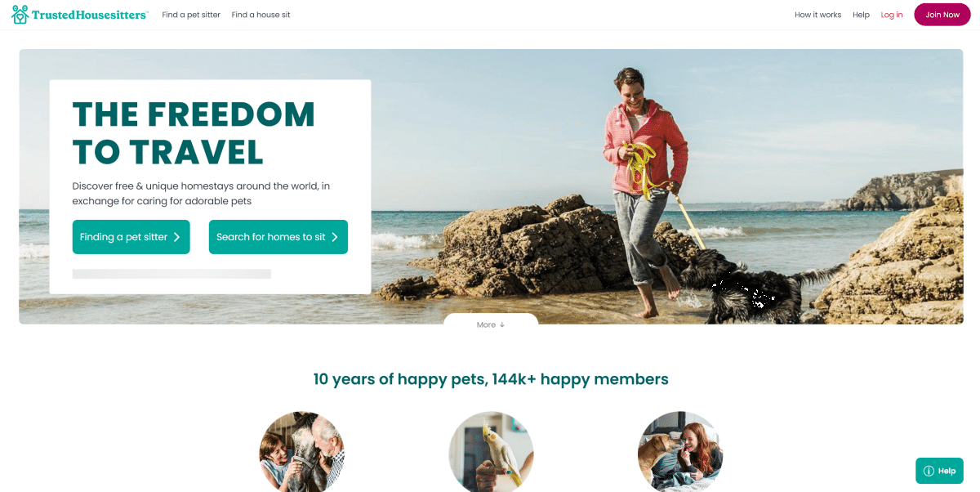980x492 pixels.
Task: Select the Log in link
Action: point(892,15)
